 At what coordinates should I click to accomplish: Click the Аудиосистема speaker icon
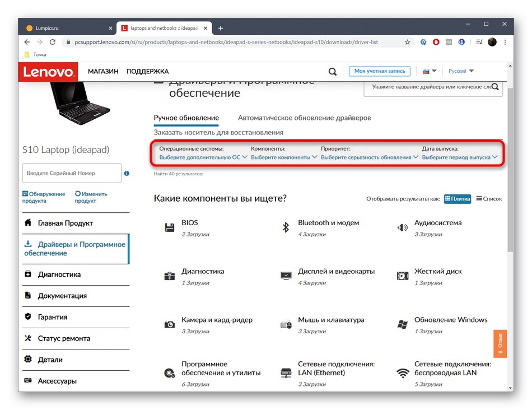coord(403,227)
